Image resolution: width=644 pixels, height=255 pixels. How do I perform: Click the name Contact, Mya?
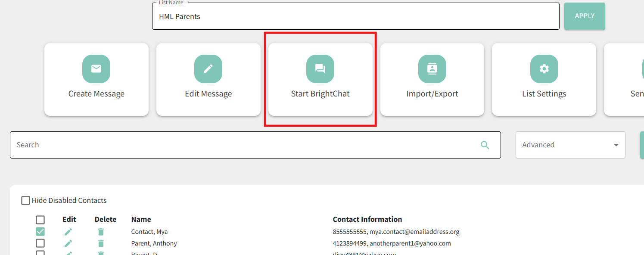click(149, 232)
